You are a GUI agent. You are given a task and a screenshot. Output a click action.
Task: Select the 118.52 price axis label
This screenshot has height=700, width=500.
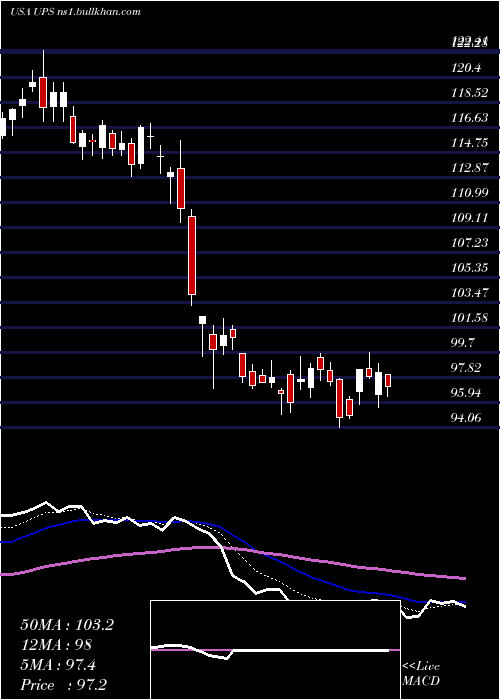click(x=469, y=93)
